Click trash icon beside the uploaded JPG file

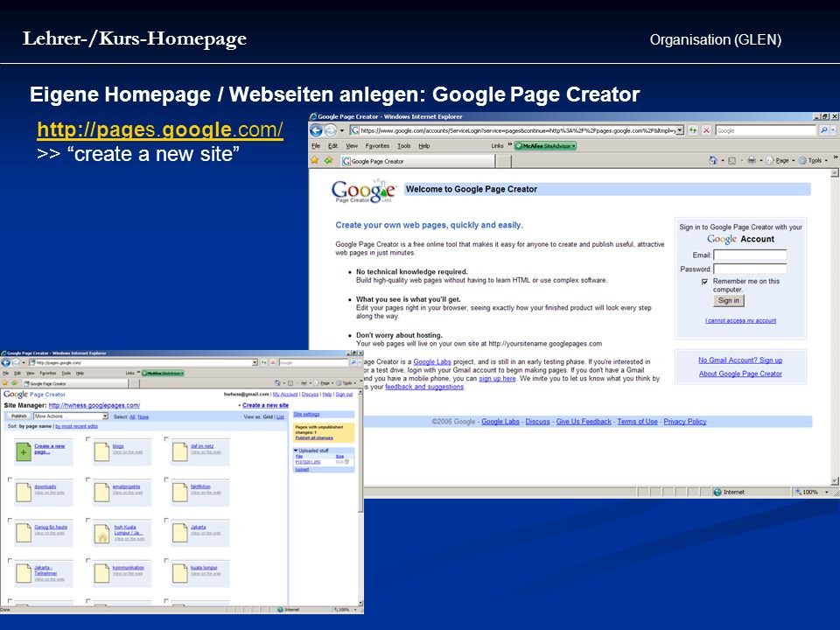(346, 462)
